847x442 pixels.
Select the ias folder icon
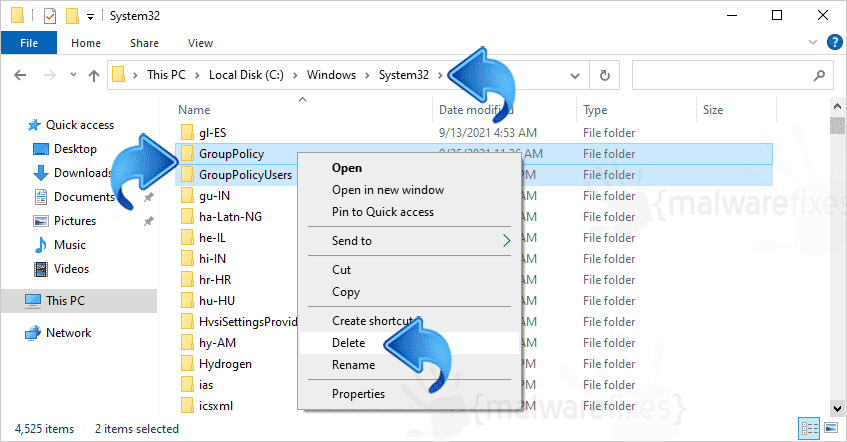pos(187,385)
